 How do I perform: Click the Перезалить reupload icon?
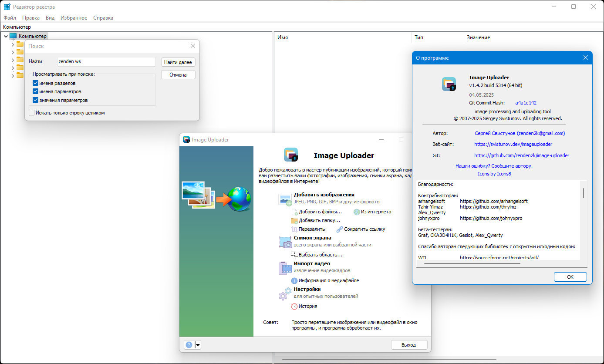coord(294,229)
